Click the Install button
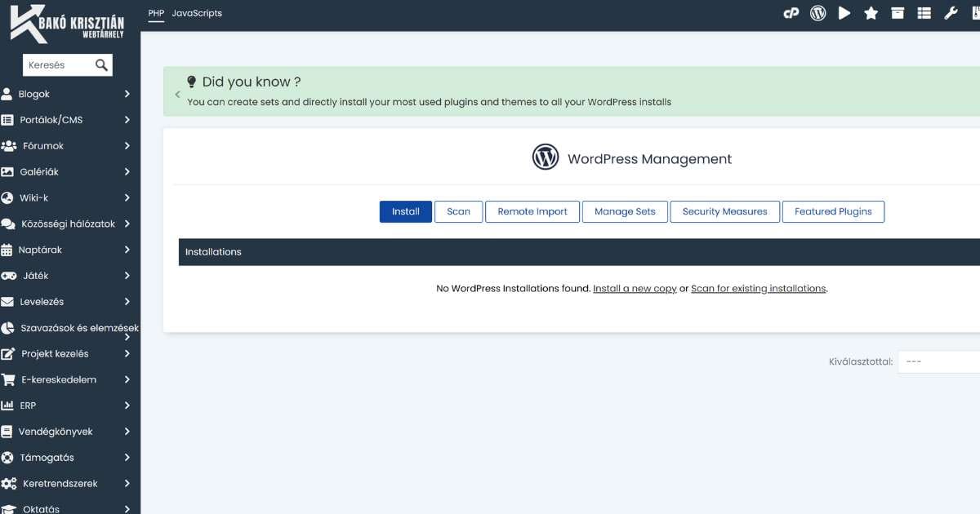 pyautogui.click(x=406, y=211)
